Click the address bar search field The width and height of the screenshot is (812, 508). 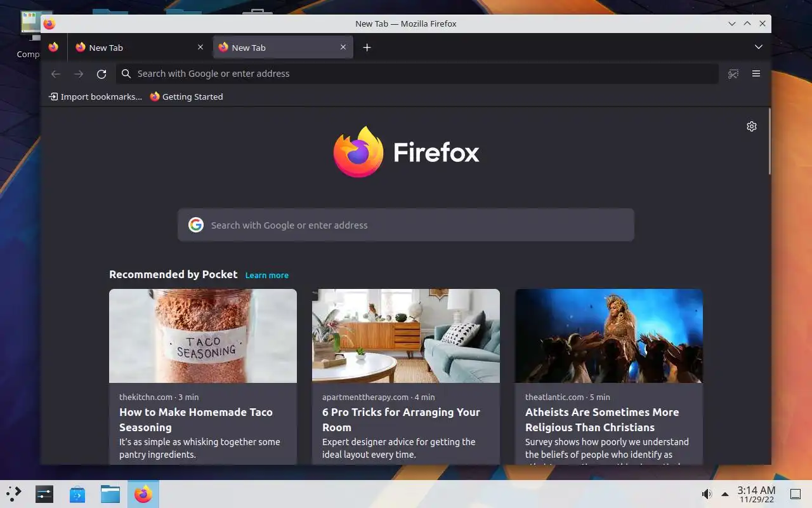click(x=417, y=74)
